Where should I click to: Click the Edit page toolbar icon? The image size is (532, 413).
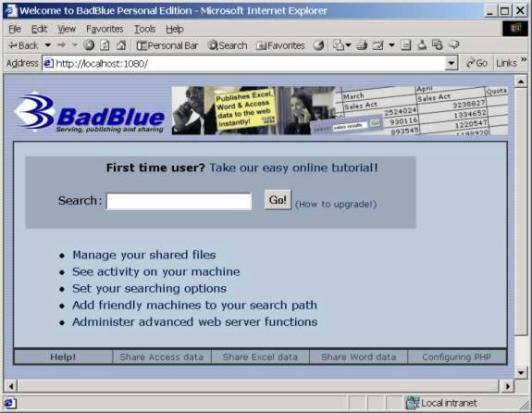pyautogui.click(x=378, y=45)
